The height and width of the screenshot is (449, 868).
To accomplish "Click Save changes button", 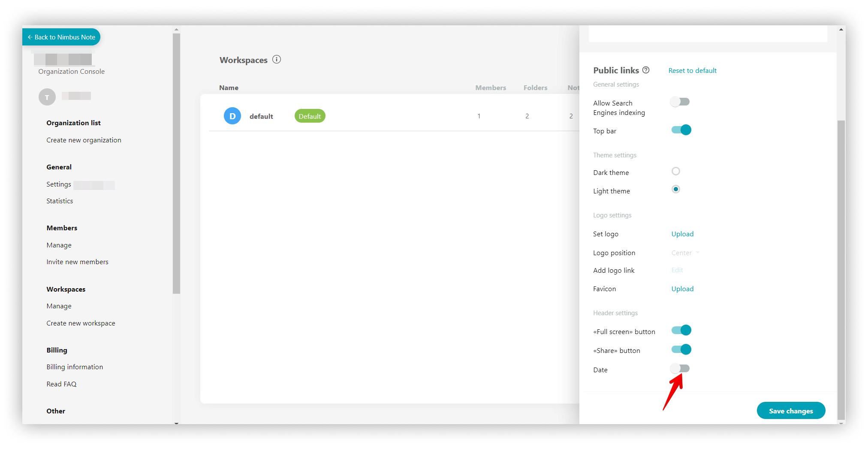I will (x=791, y=411).
